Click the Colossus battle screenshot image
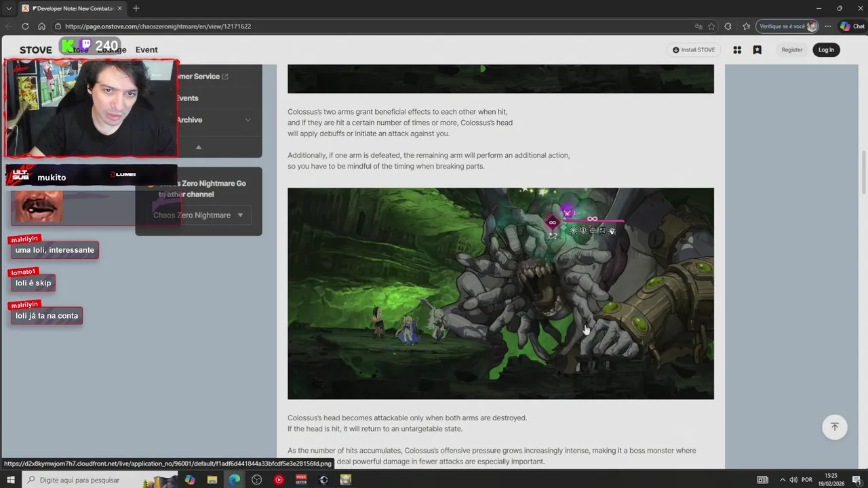This screenshot has height=488, width=868. pos(500,293)
